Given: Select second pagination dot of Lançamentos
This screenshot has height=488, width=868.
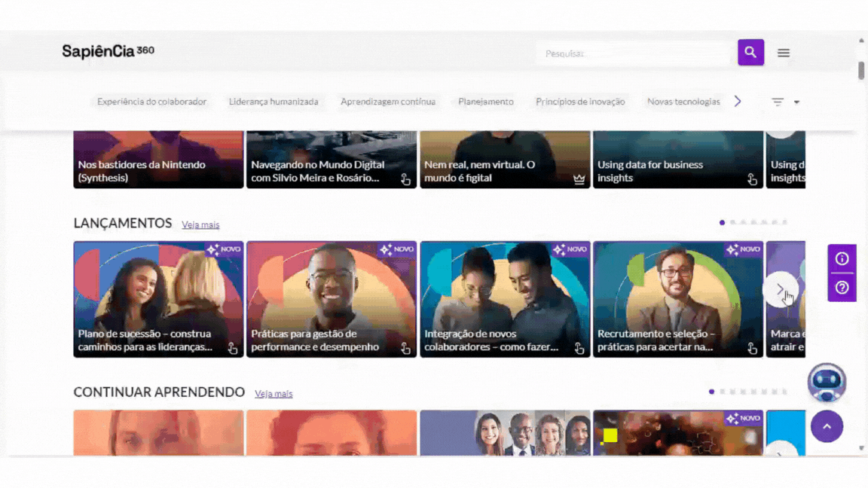Looking at the screenshot, I should [x=732, y=222].
